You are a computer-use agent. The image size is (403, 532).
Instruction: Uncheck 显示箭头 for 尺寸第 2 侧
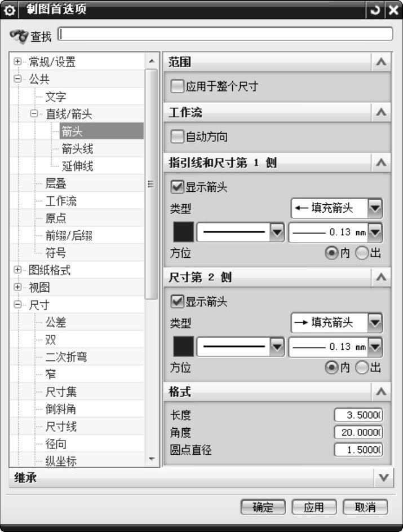[x=178, y=301]
